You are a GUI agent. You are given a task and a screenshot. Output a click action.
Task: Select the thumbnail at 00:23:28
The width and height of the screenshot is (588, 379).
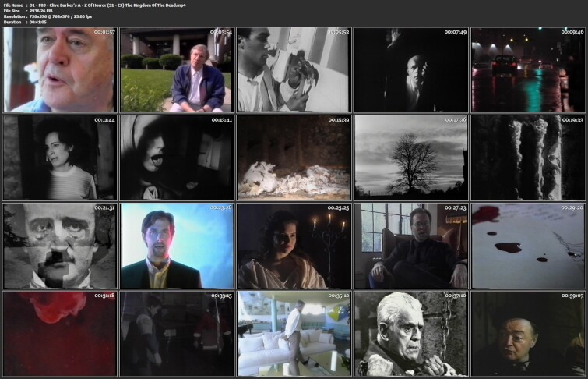(x=177, y=246)
